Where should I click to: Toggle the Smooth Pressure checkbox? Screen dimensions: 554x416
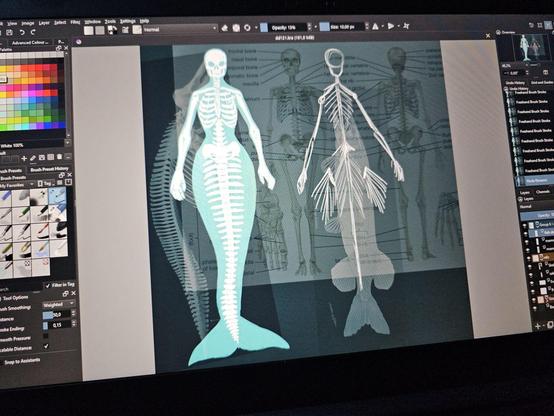[x=46, y=336]
